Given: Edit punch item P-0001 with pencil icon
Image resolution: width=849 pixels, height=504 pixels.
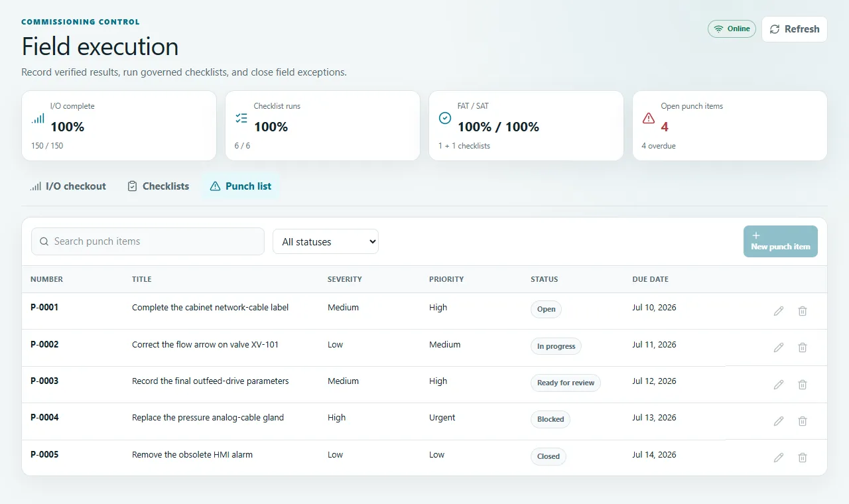Looking at the screenshot, I should click(x=779, y=311).
